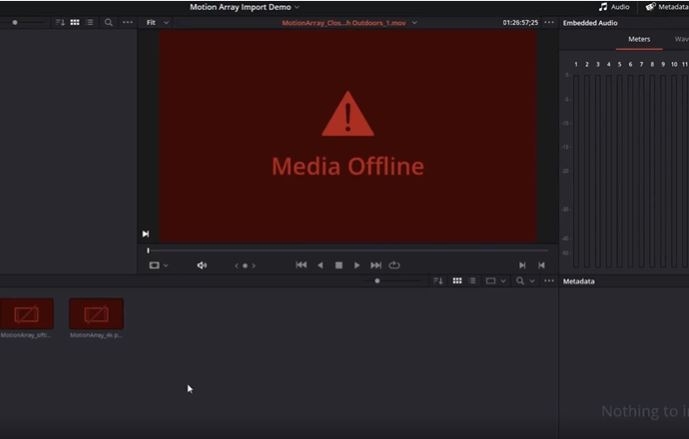Select the Waveform tab
Image resolution: width=689 pixels, height=439 pixels.
click(681, 40)
